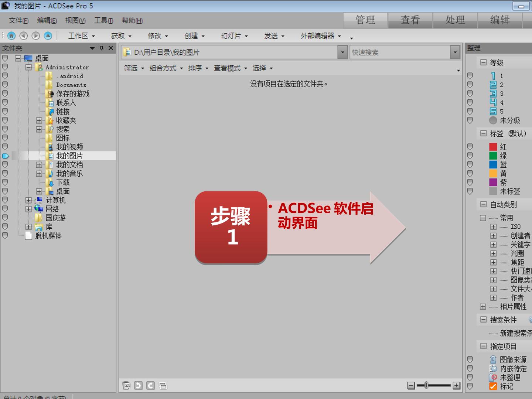Go back with the left arrow icon

pos(24,35)
